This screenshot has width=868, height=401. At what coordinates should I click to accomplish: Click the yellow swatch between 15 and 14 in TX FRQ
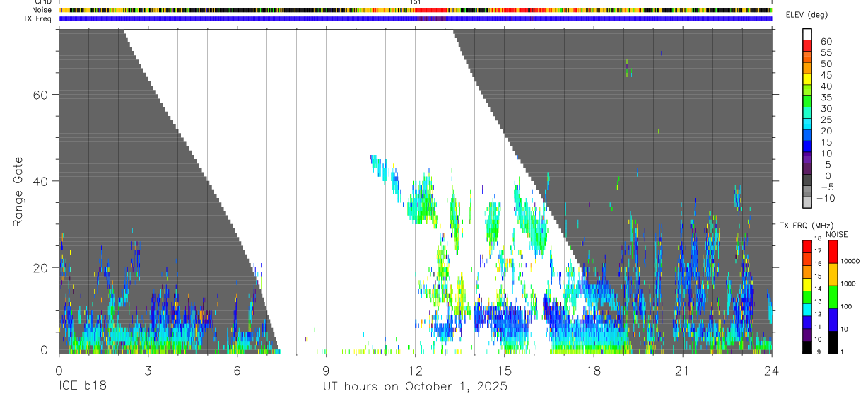click(807, 283)
